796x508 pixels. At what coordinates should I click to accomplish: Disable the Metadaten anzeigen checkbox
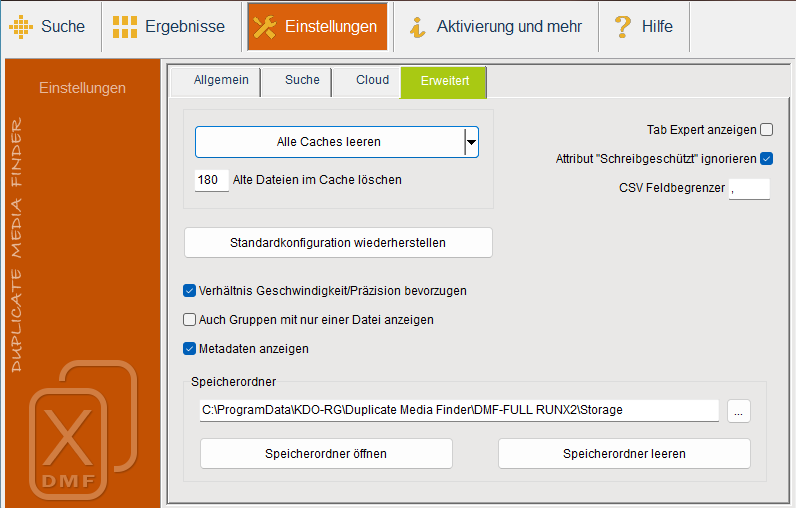[189, 349]
